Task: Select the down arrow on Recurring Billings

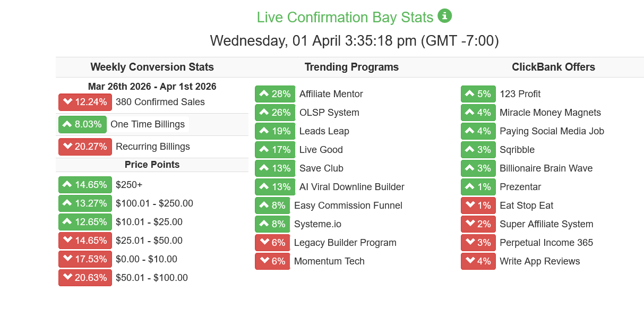Action: pyautogui.click(x=67, y=147)
